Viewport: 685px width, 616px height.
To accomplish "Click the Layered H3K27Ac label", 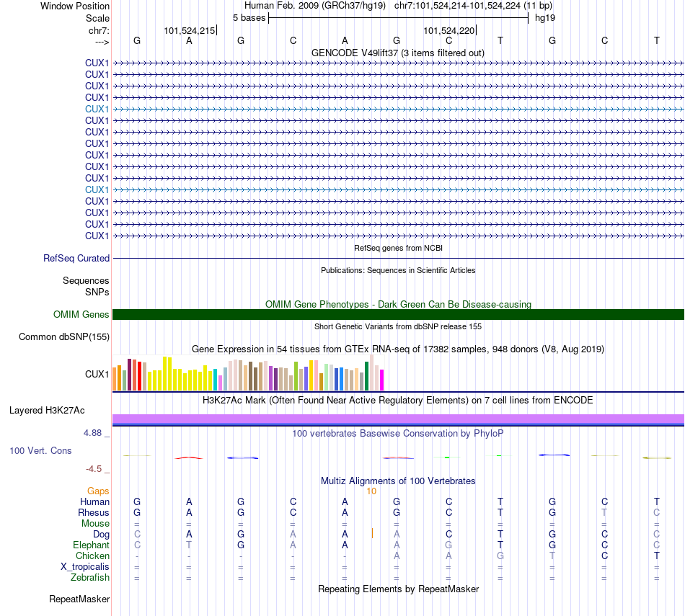I will point(47,411).
